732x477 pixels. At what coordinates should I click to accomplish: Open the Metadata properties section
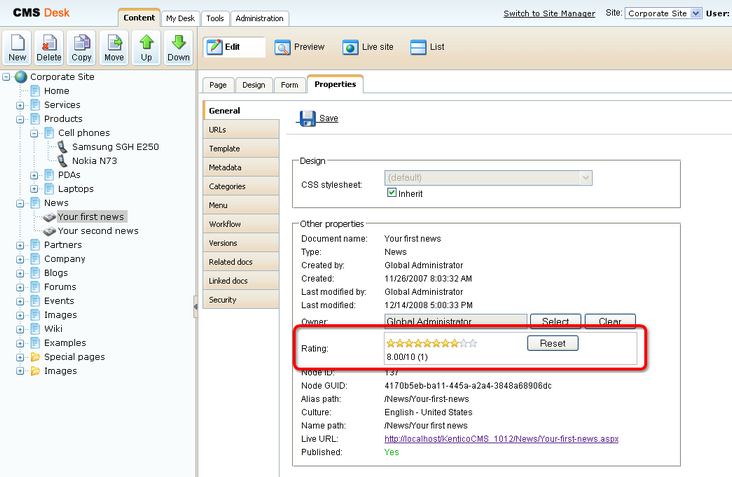241,168
